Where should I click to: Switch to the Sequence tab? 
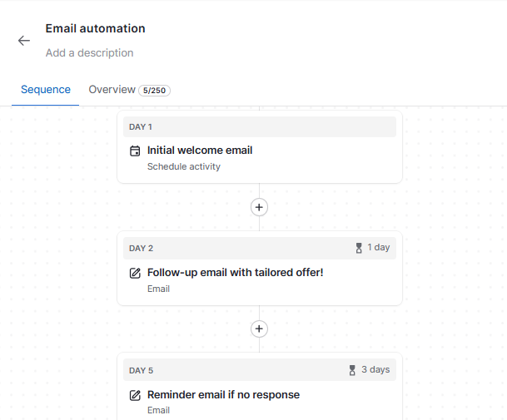click(x=46, y=90)
